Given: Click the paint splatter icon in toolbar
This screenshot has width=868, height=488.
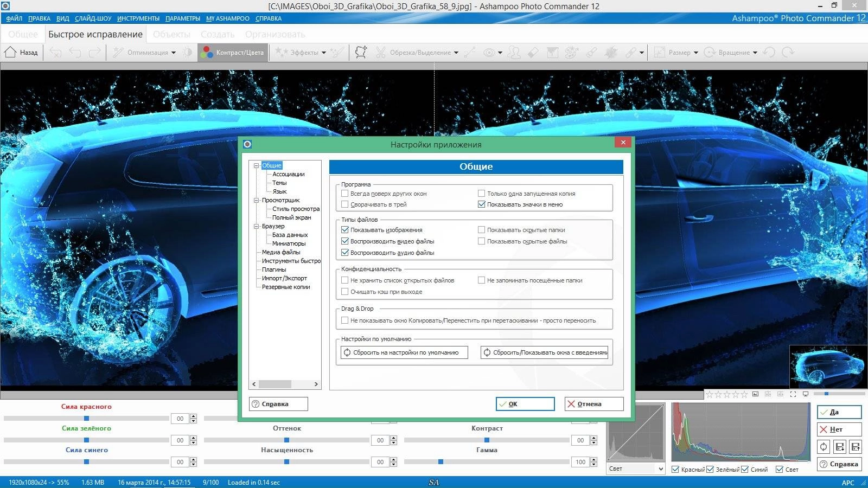Looking at the screenshot, I should 611,52.
